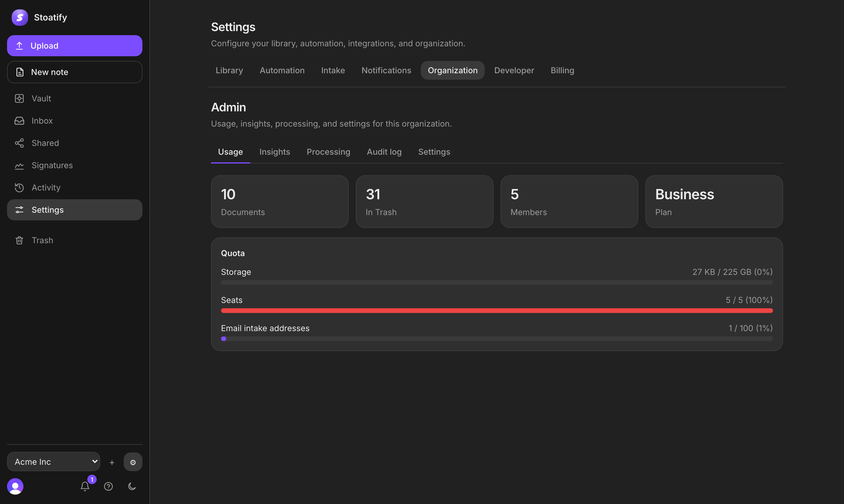Go to Signatures in the sidebar

[x=74, y=165]
